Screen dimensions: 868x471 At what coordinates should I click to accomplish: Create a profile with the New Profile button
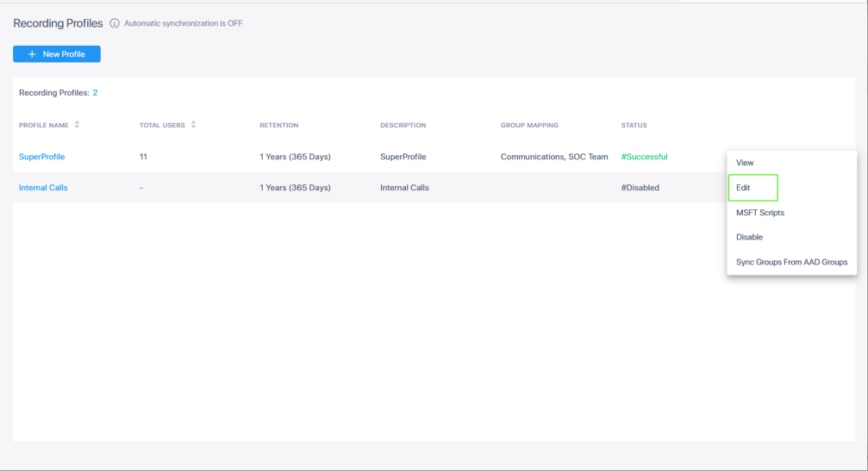tap(57, 54)
